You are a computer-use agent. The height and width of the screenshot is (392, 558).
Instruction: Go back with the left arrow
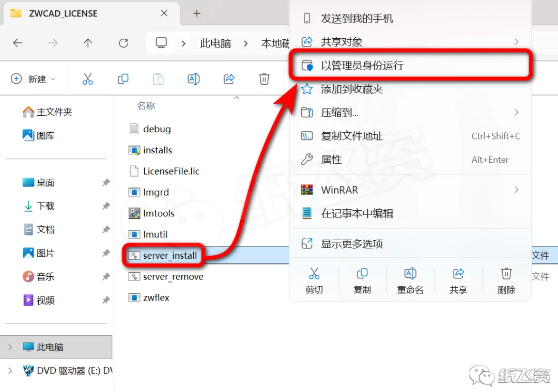[18, 43]
